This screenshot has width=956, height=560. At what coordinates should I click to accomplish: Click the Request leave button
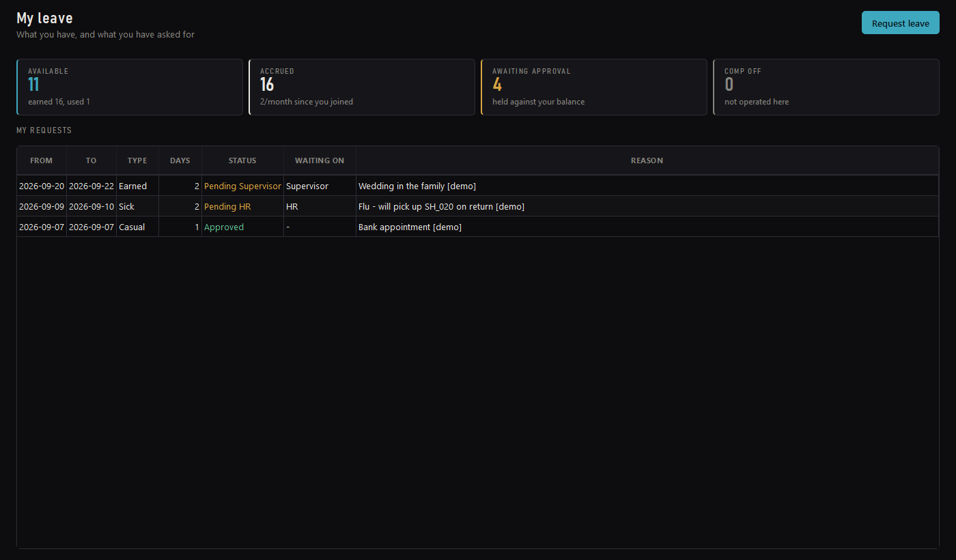tap(900, 23)
